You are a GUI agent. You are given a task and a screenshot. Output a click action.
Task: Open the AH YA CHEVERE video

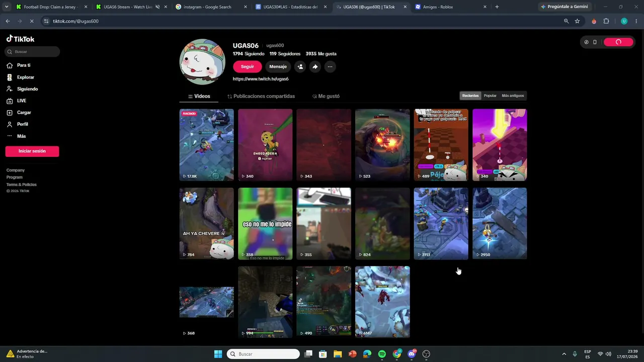pyautogui.click(x=207, y=224)
